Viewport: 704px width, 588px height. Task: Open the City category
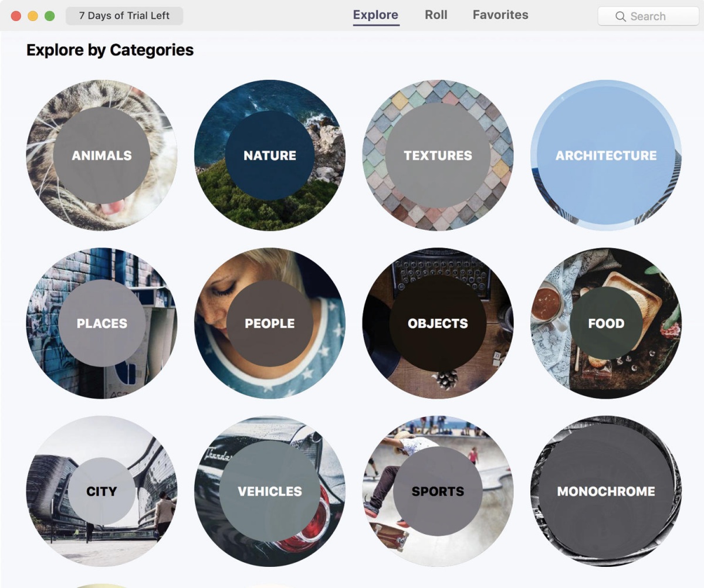(101, 491)
